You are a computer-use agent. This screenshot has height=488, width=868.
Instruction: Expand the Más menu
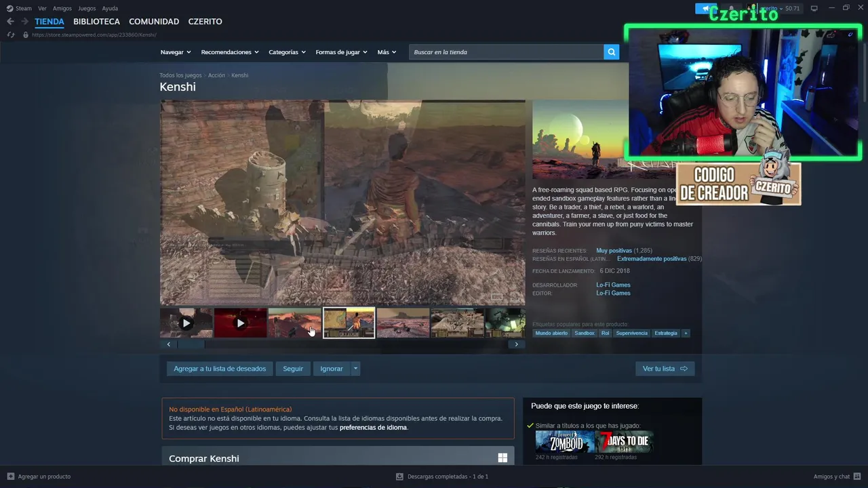[387, 52]
